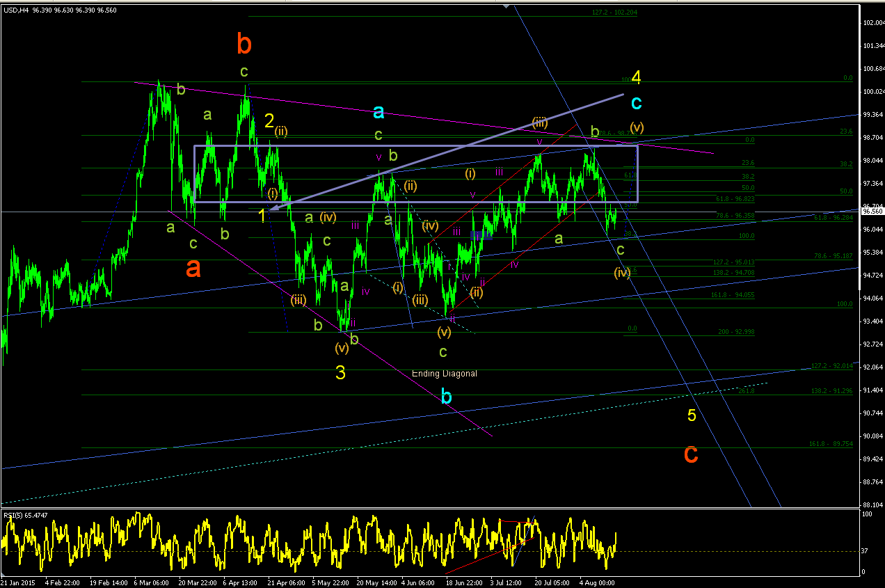Click 93.404 on the price scale
This screenshot has height=588, width=885.
pos(874,321)
